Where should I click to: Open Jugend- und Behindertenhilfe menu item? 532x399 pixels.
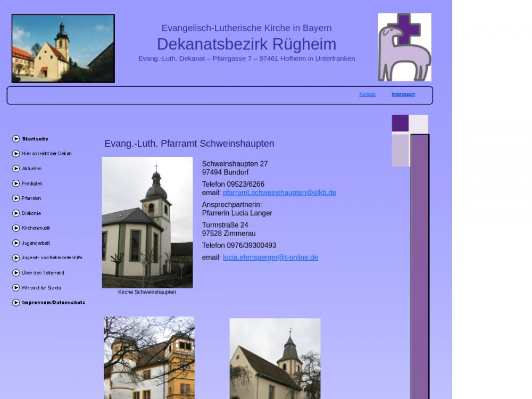click(x=52, y=258)
